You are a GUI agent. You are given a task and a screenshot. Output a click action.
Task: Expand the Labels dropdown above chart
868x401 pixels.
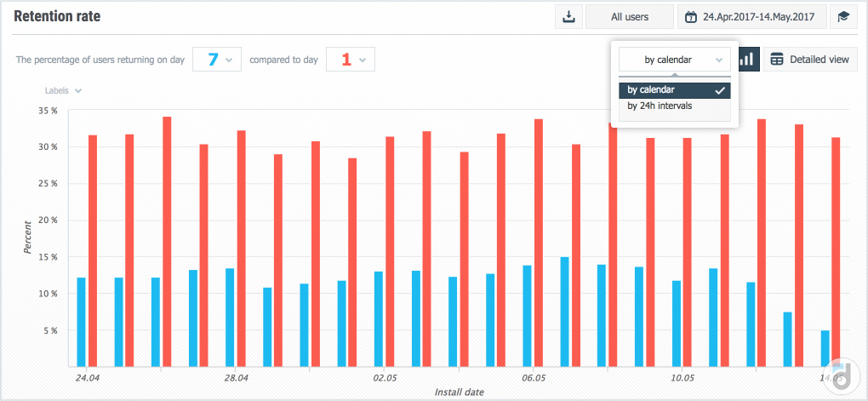pos(63,91)
